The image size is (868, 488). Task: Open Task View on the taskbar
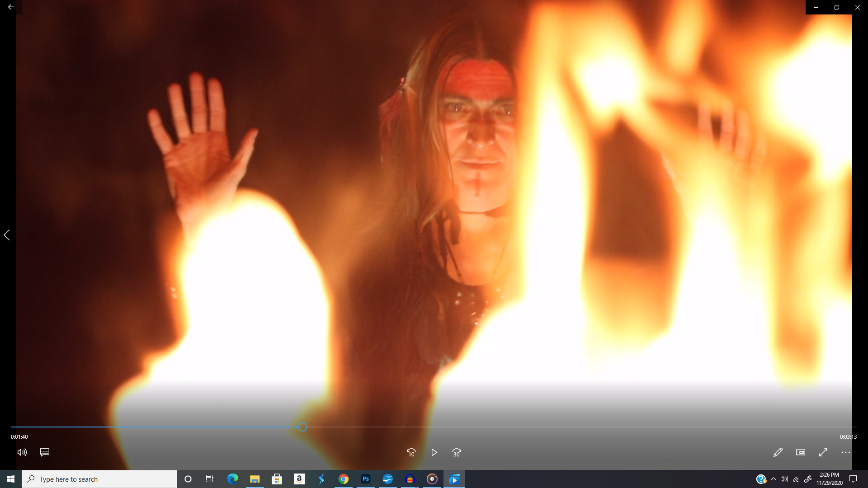[x=210, y=479]
